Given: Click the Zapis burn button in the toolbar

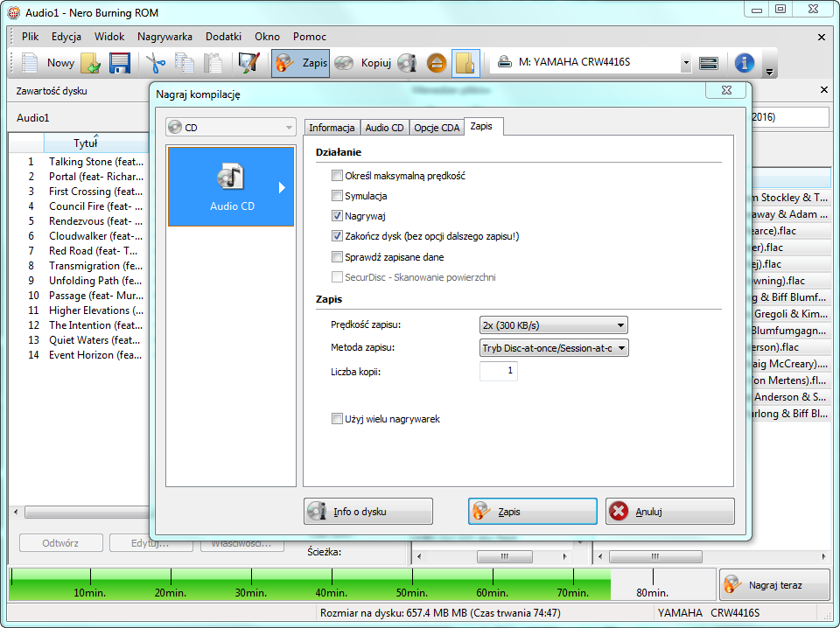Looking at the screenshot, I should 300,63.
